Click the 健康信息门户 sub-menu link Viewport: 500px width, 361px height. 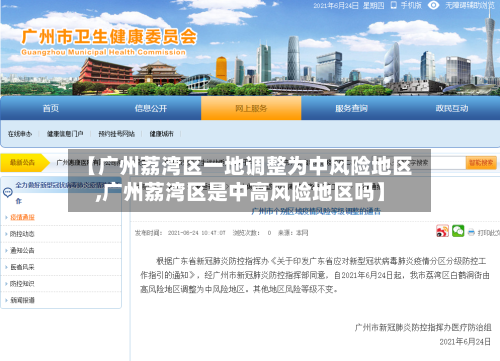pos(65,134)
